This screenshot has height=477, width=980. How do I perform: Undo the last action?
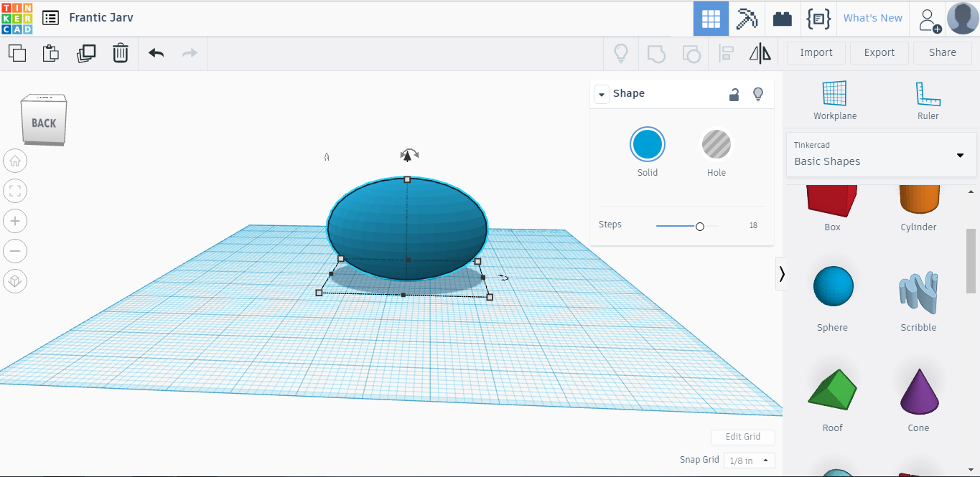157,53
